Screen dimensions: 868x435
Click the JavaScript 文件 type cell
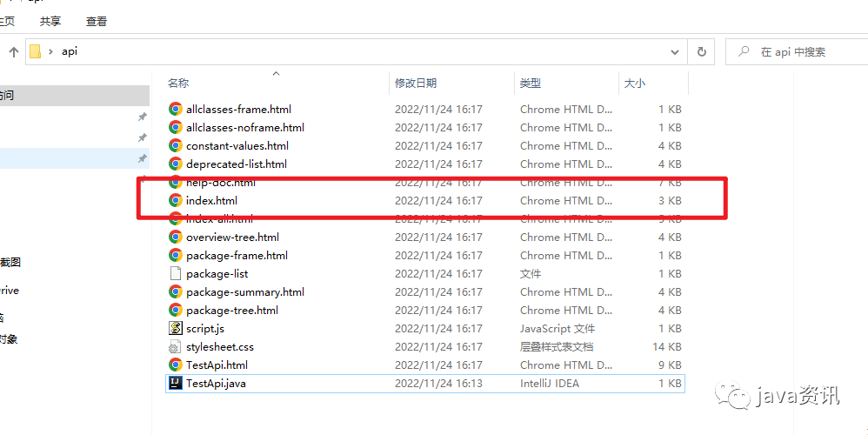pyautogui.click(x=558, y=328)
